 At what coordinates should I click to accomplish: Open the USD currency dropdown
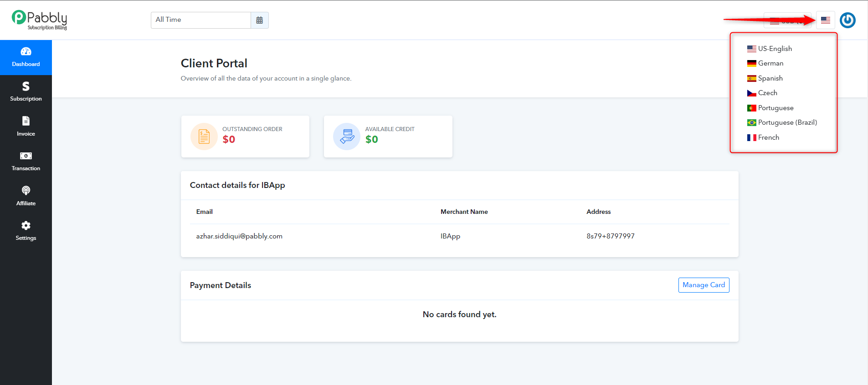787,20
